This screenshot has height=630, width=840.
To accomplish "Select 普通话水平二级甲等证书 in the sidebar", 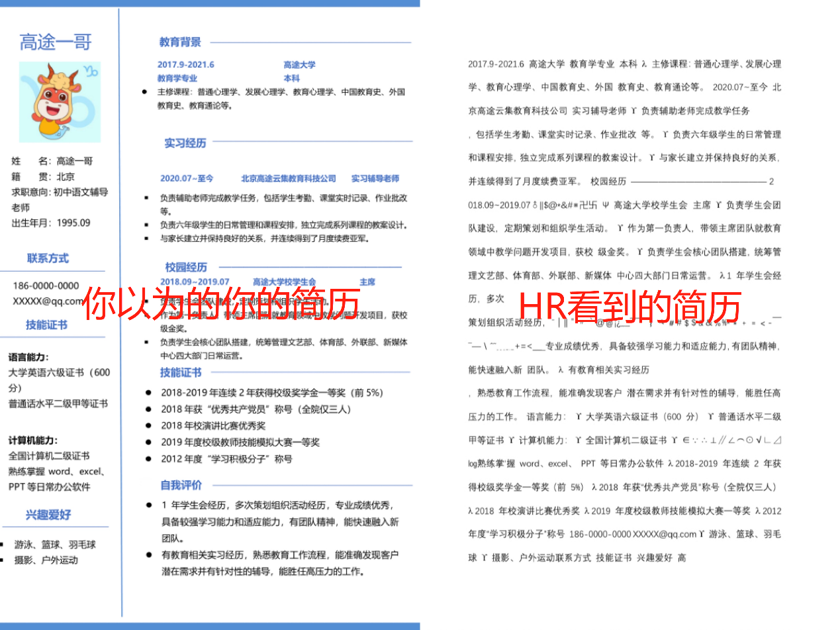I will pos(58,404).
